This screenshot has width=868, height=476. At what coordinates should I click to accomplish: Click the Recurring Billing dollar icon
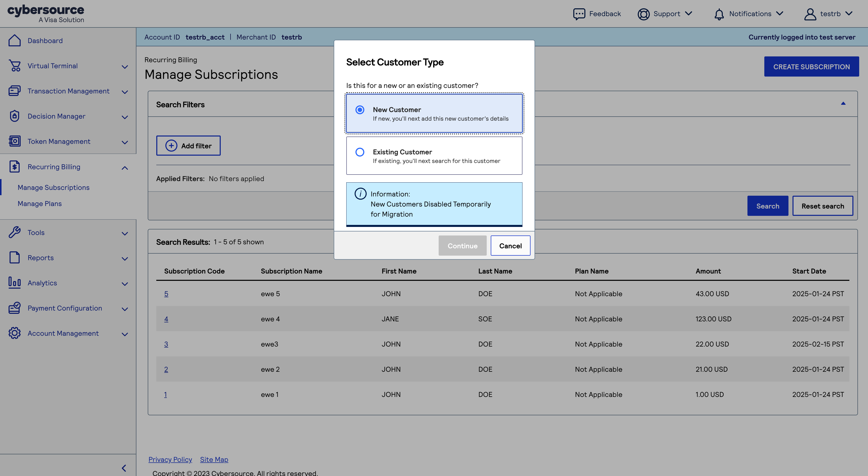point(15,166)
